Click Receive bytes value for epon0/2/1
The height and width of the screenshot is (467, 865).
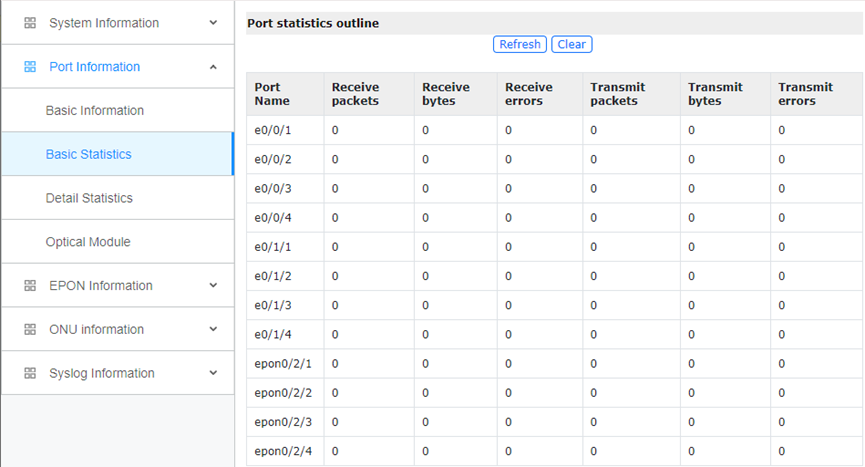click(x=425, y=364)
